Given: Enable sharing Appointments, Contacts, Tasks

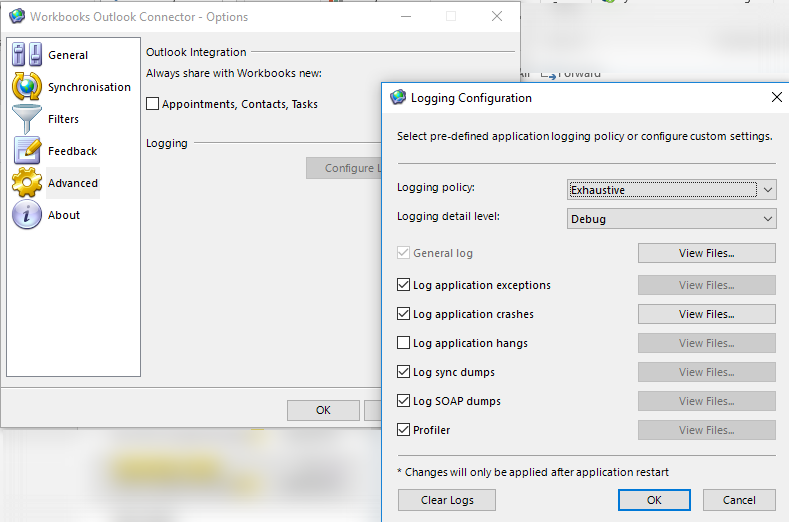Looking at the screenshot, I should 152,104.
